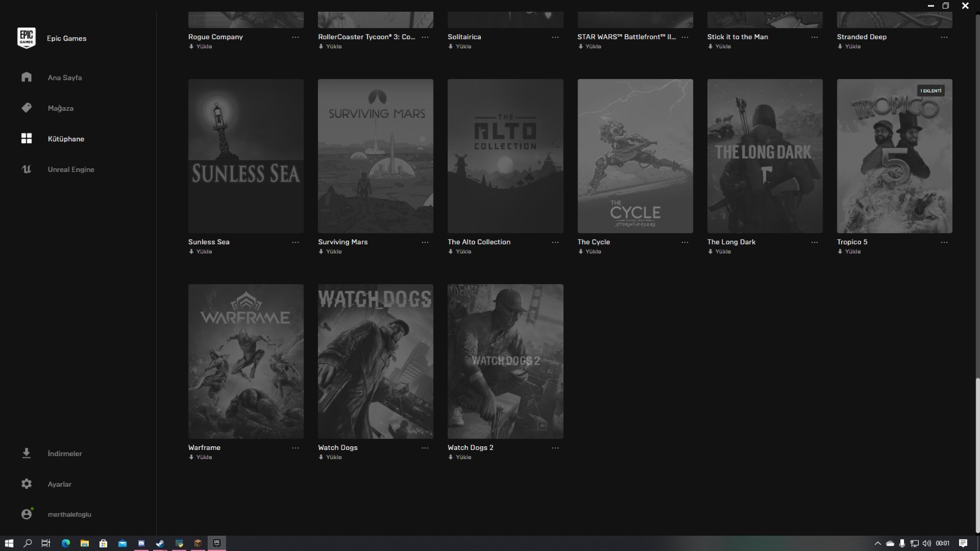Open options menu for Solitairica
This screenshot has width=980, height=551.
click(555, 37)
